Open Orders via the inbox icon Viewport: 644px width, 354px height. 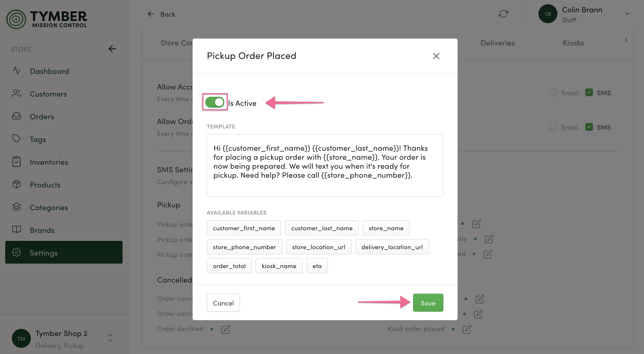point(17,116)
